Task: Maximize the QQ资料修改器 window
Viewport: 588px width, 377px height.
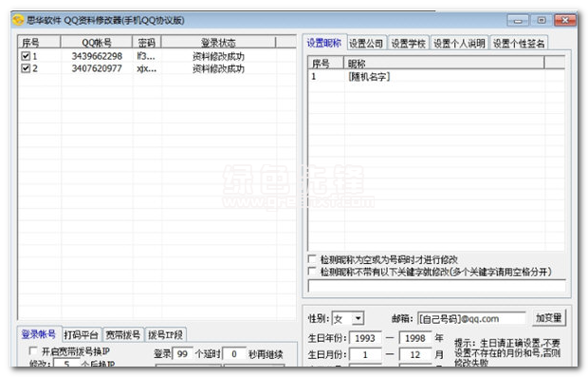Action: (x=542, y=20)
